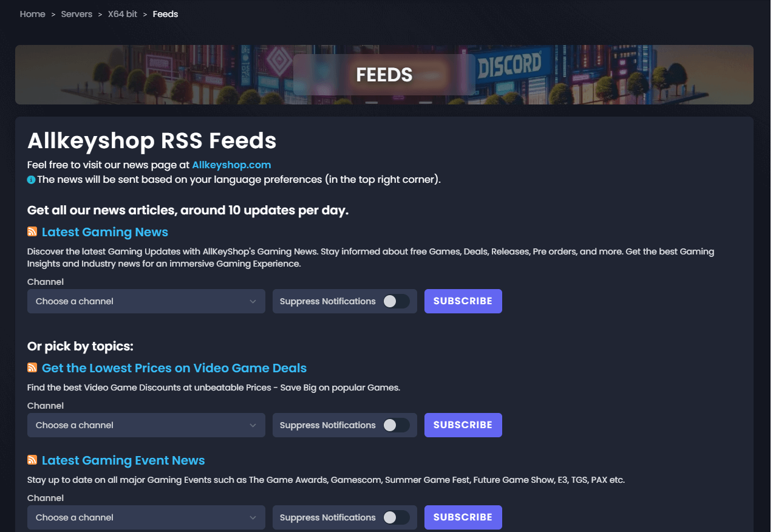Image resolution: width=773 pixels, height=532 pixels.
Task: Toggle Suppress Notifications for Latest Gaming News
Action: pos(396,301)
